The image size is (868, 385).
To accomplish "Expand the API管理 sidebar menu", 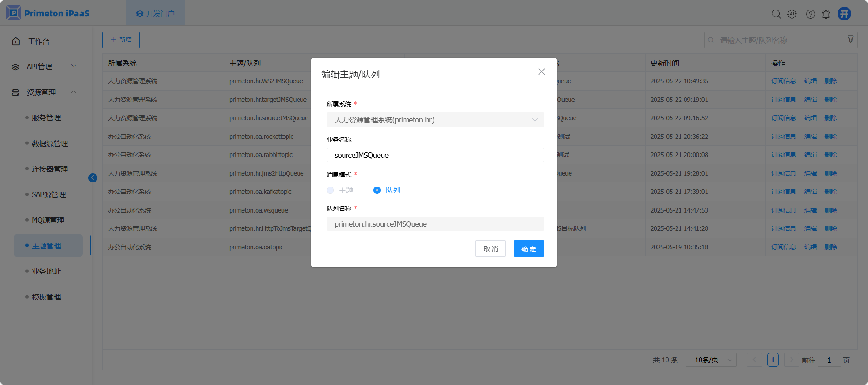I will 44,66.
